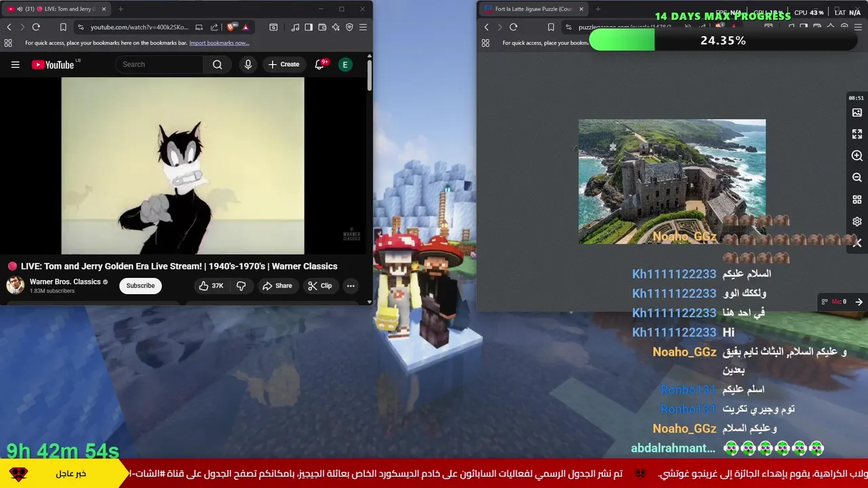The height and width of the screenshot is (488, 868).
Task: Zoom out on the puzzle
Action: pos(857,178)
